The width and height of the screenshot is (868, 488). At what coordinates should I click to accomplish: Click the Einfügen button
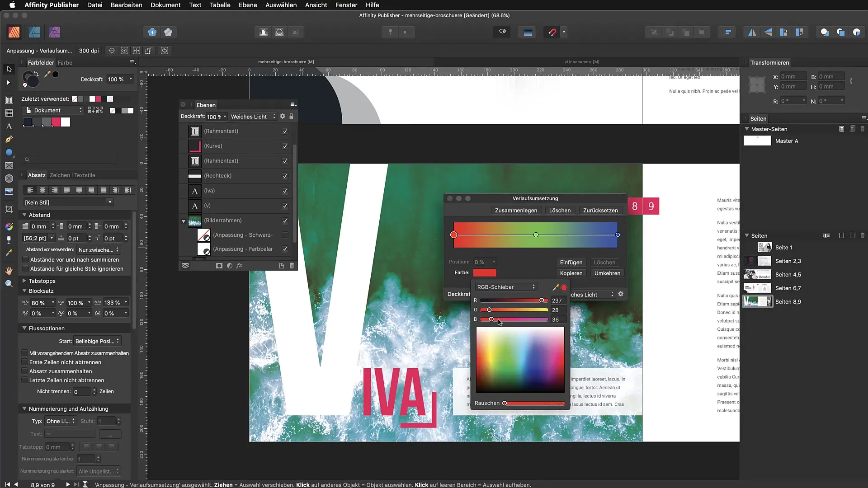571,263
